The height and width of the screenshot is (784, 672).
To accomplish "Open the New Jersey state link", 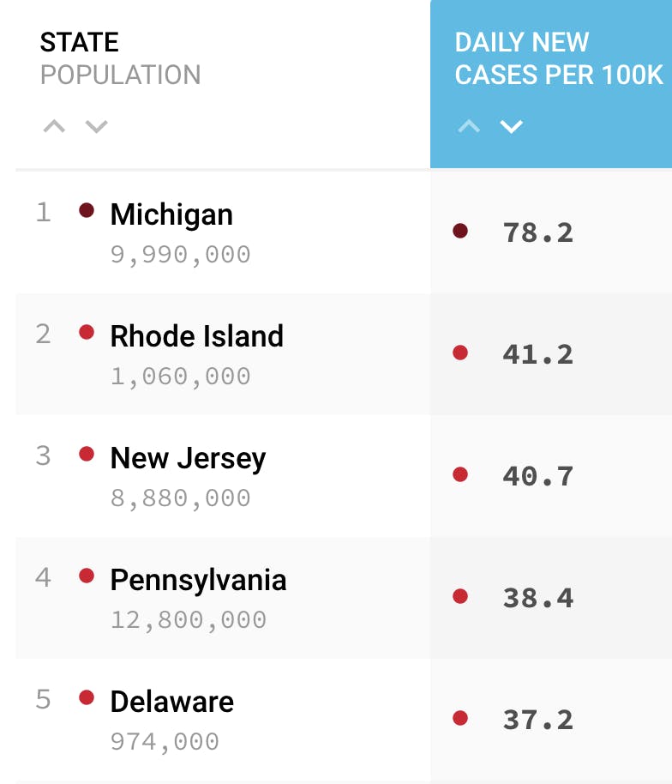I will click(188, 458).
